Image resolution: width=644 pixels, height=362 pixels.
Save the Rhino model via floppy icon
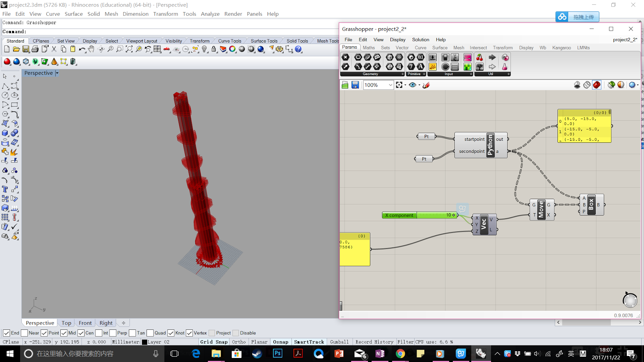coord(26,49)
